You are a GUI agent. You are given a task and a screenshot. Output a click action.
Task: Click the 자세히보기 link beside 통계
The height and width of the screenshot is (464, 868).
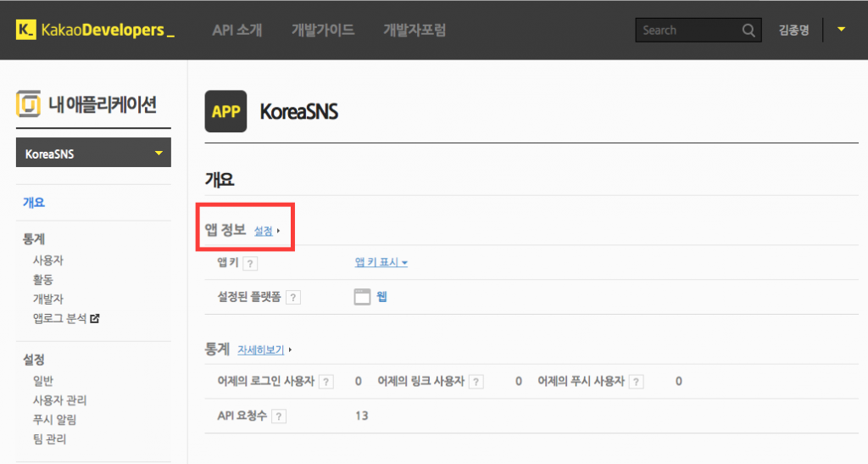[261, 350]
